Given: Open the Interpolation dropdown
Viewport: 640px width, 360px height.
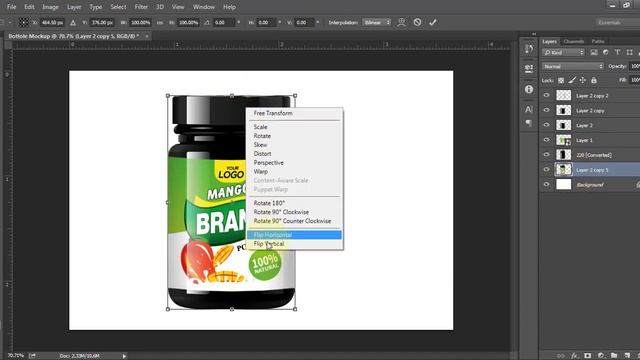Looking at the screenshot, I should [x=377, y=22].
